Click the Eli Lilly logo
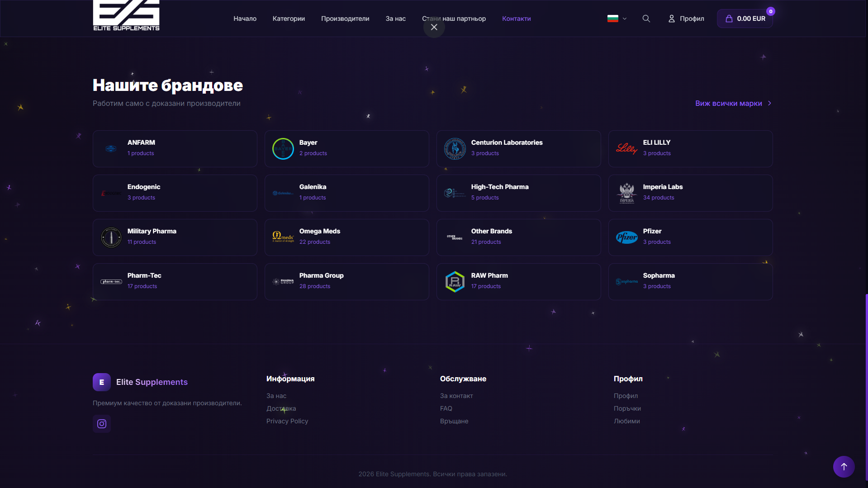868x488 pixels. click(x=627, y=149)
